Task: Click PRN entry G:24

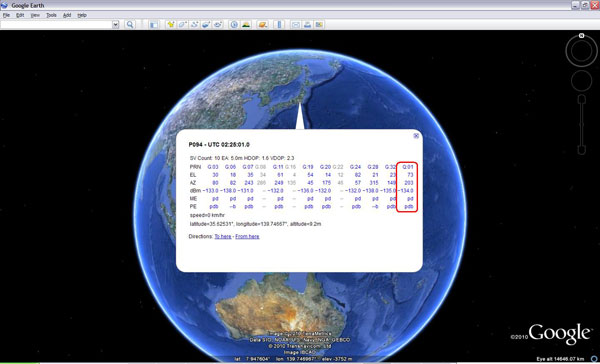Action: point(355,167)
